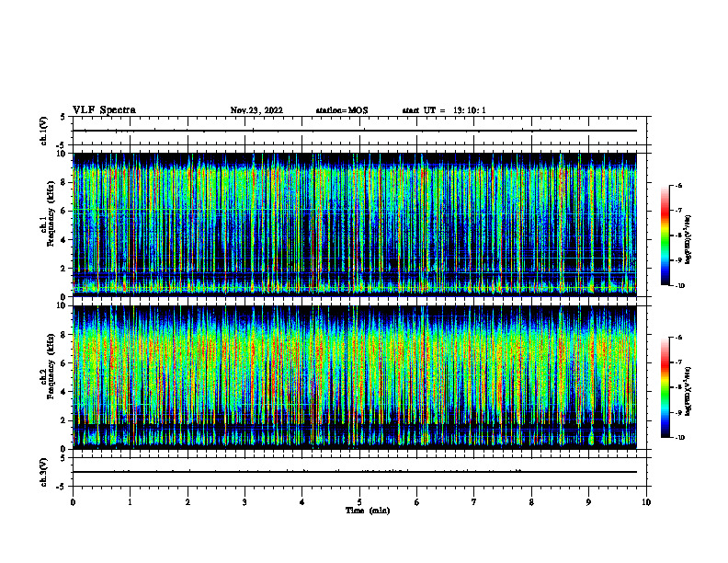Click tick label "8" on the time axis

pos(531,502)
